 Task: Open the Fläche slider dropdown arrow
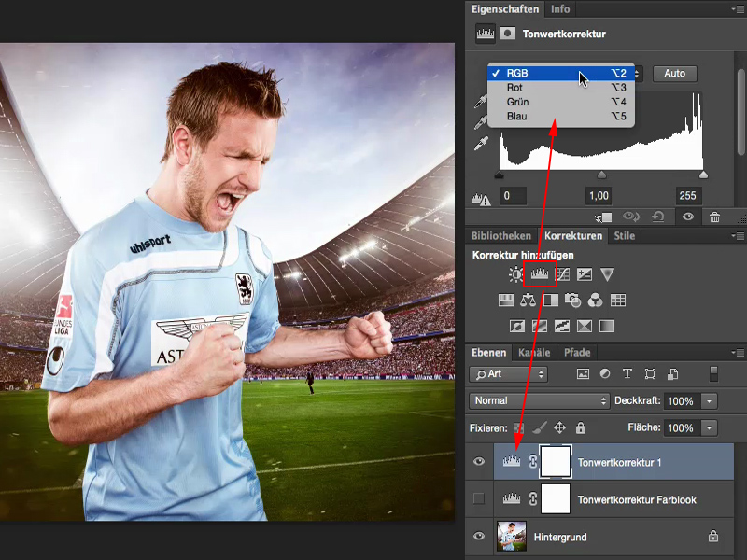pos(709,428)
